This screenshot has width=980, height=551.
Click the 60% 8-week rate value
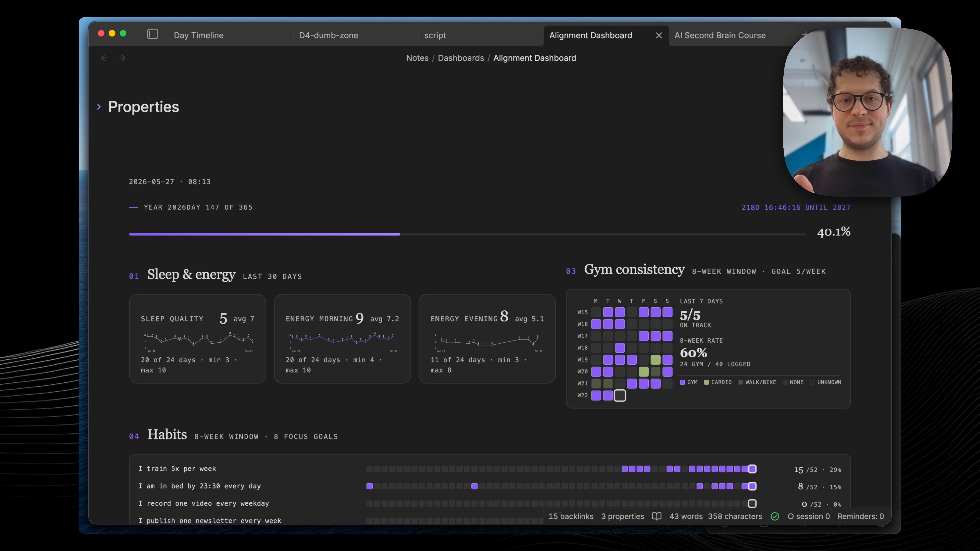[694, 353]
